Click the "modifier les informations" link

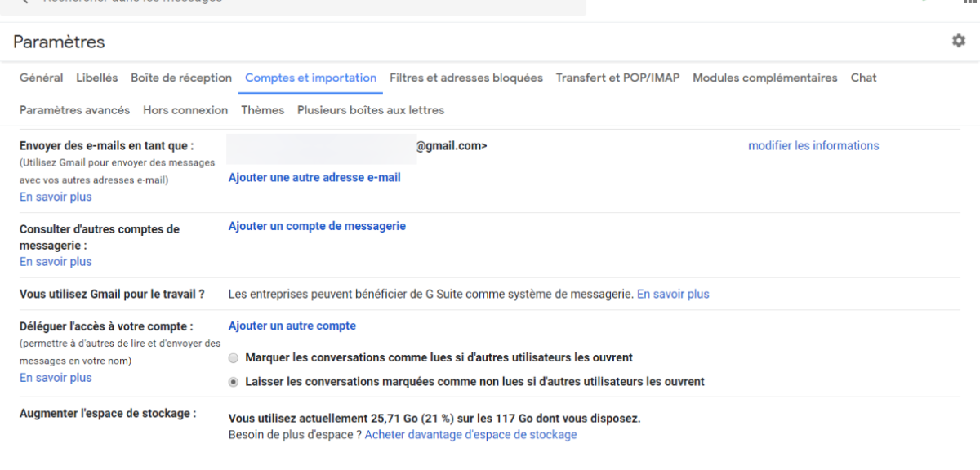coord(813,145)
